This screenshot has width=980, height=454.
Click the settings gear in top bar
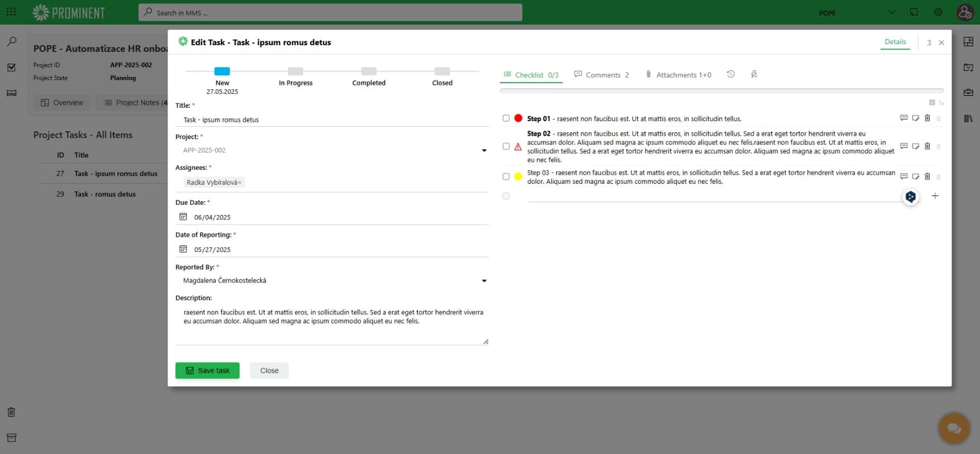938,12
